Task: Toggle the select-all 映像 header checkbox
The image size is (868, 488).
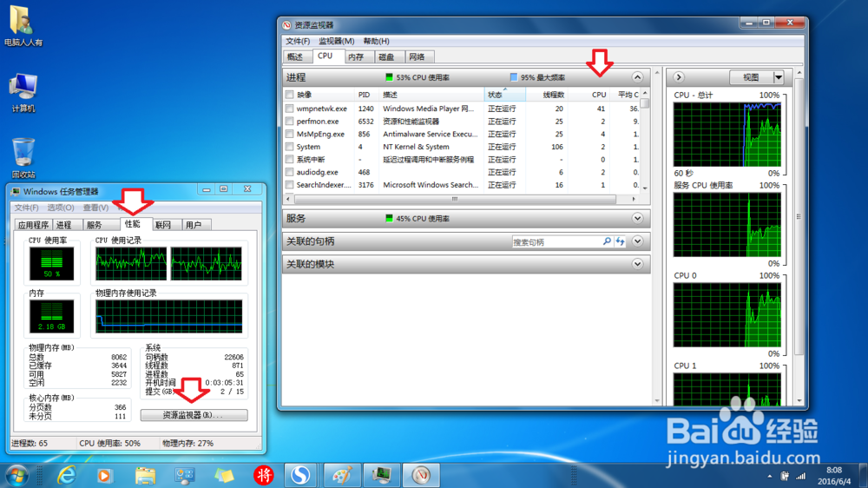Action: pos(290,95)
